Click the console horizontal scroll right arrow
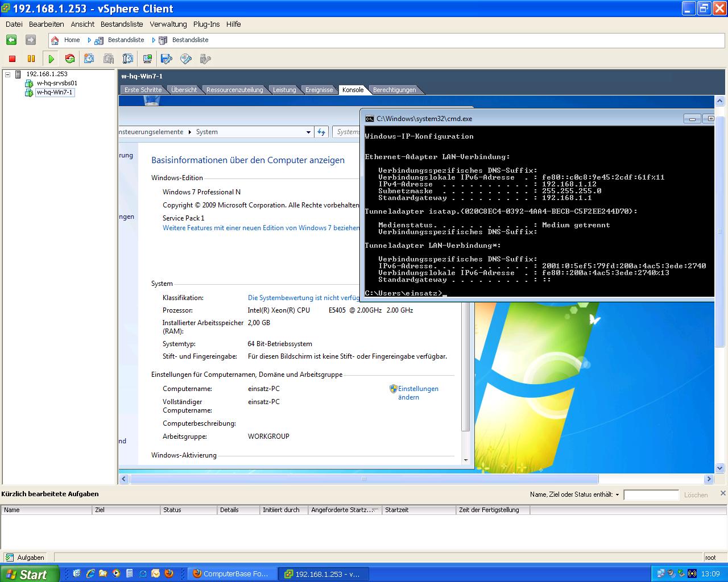The height and width of the screenshot is (582, 728). click(x=709, y=479)
